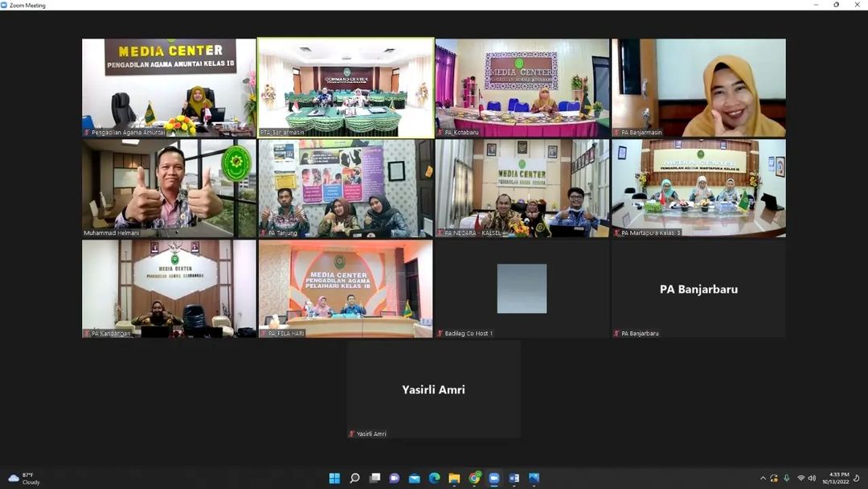The height and width of the screenshot is (489, 868).
Task: Open Wi-Fi network settings in tray
Action: coord(800,479)
